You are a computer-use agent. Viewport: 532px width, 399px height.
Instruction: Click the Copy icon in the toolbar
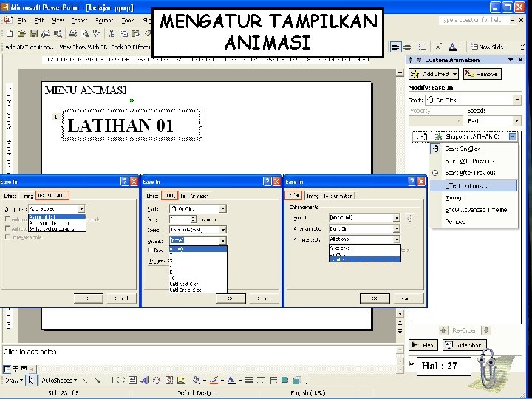(x=123, y=33)
